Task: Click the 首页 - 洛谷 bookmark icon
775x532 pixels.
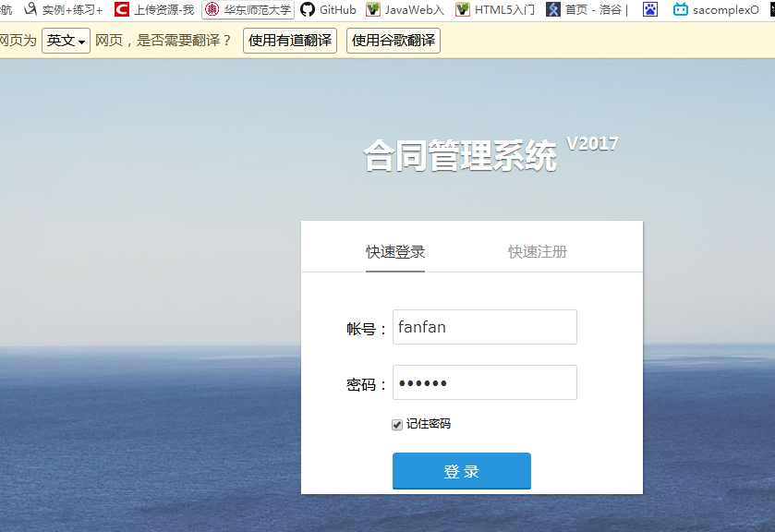Action: (x=553, y=9)
